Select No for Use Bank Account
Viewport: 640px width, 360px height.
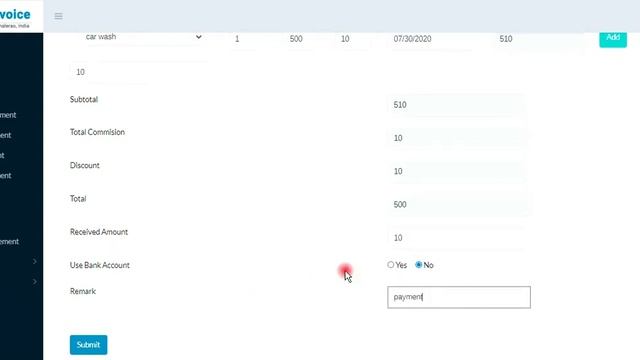[418, 265]
